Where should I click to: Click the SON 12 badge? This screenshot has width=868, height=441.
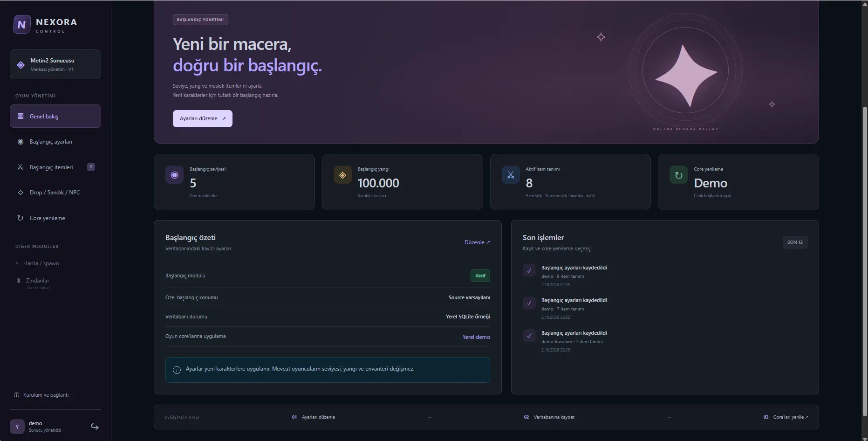coord(795,242)
